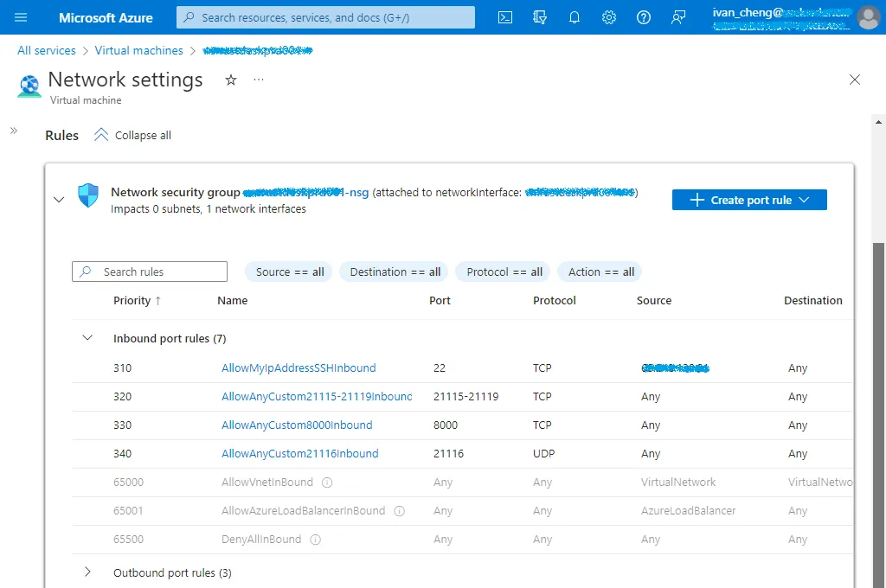886x588 pixels.
Task: Click priority 65500 cell
Action: pyautogui.click(x=128, y=540)
